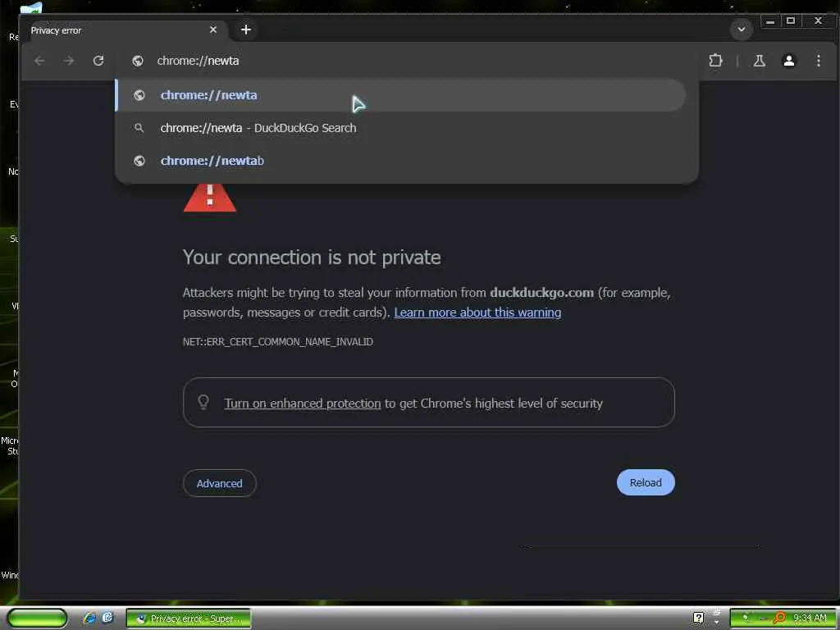Image resolution: width=840 pixels, height=630 pixels.
Task: Click the red warning triangle icon
Action: [210, 197]
